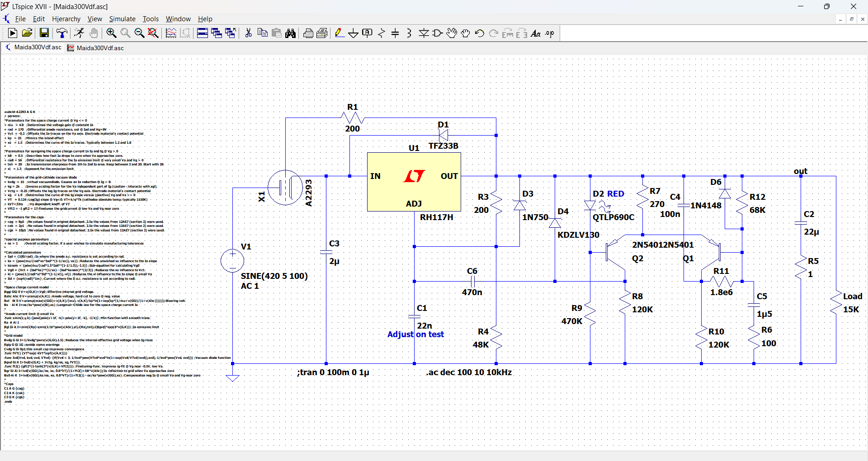This screenshot has width=868, height=461.
Task: Click the 'KDZLV130' zener value label
Action: (x=578, y=235)
